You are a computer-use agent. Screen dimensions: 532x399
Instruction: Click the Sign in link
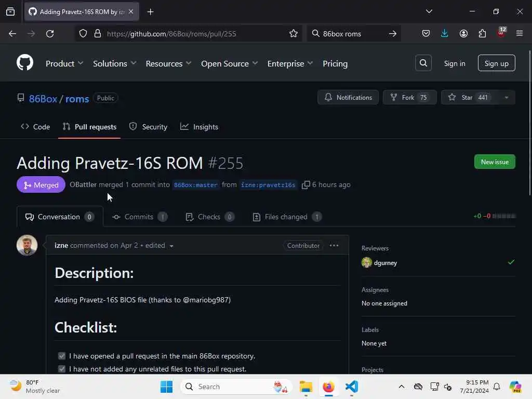pos(455,63)
